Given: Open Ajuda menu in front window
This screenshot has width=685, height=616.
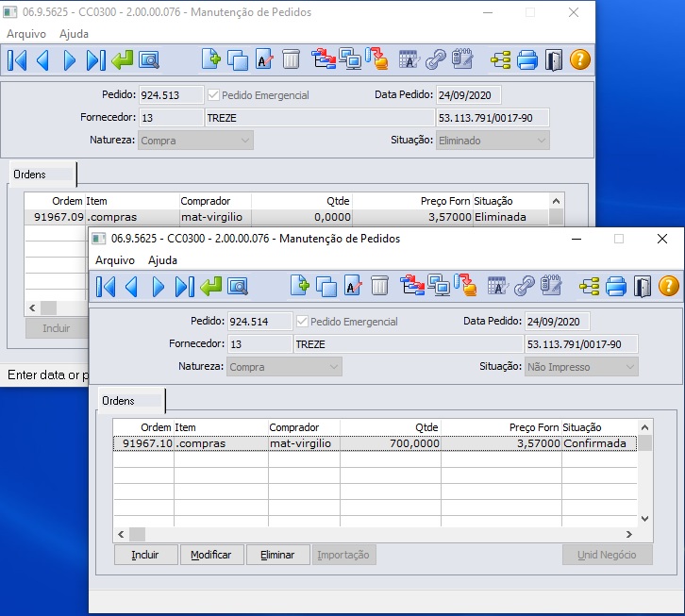Looking at the screenshot, I should coord(162,260).
